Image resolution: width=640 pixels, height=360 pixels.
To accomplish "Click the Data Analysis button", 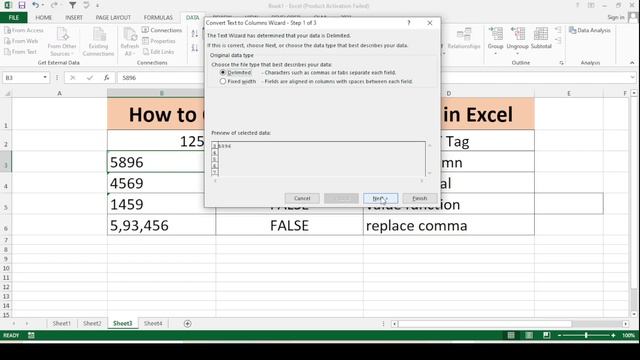I will [590, 30].
